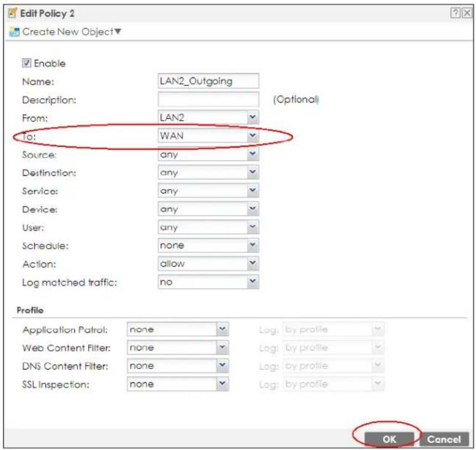Open the help question mark icon
Screen dimensions: 476x450
[455, 13]
